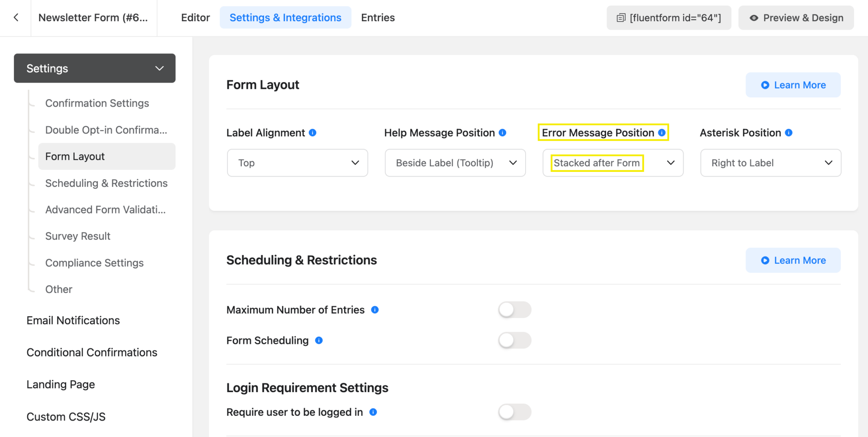Turn on Form Scheduling
Screen dimensions: 868x437
click(515, 340)
